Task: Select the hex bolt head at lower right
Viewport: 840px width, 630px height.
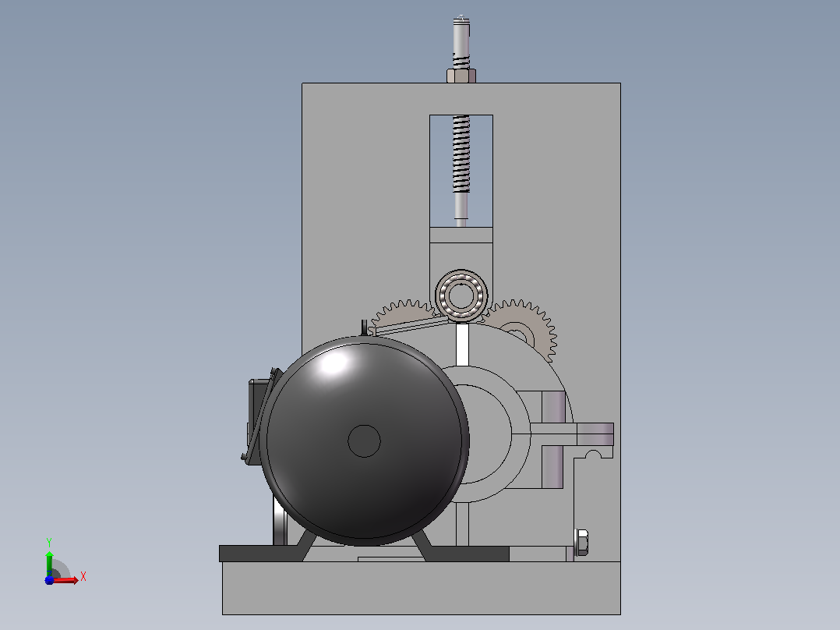Action: (582, 542)
